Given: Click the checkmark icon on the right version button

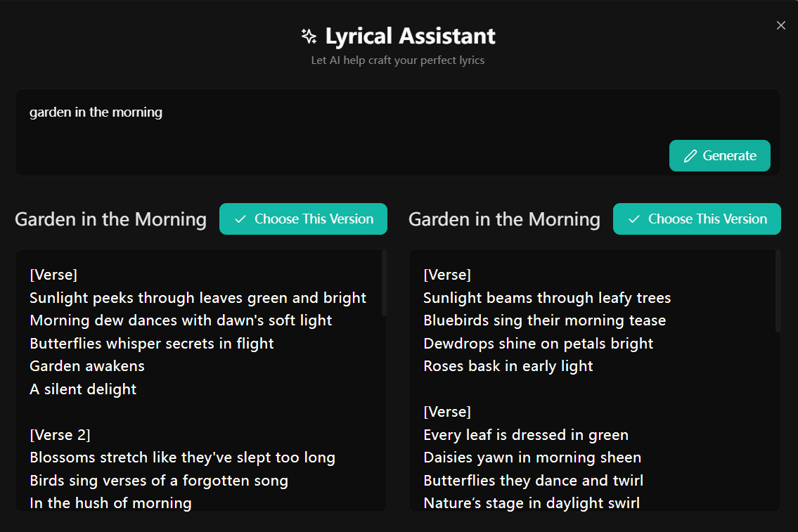Looking at the screenshot, I should (634, 219).
